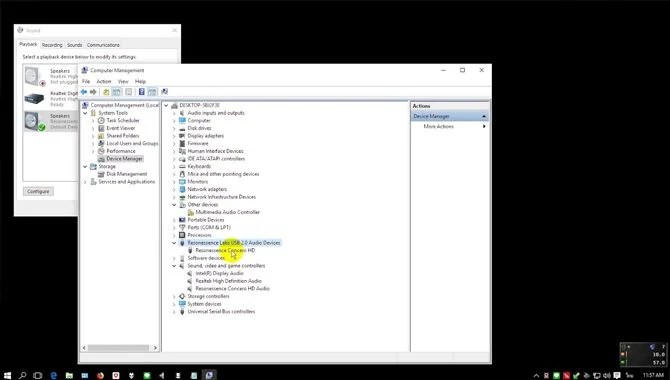The height and width of the screenshot is (380, 670).
Task: Expand the Display adapters category
Action: 174,136
